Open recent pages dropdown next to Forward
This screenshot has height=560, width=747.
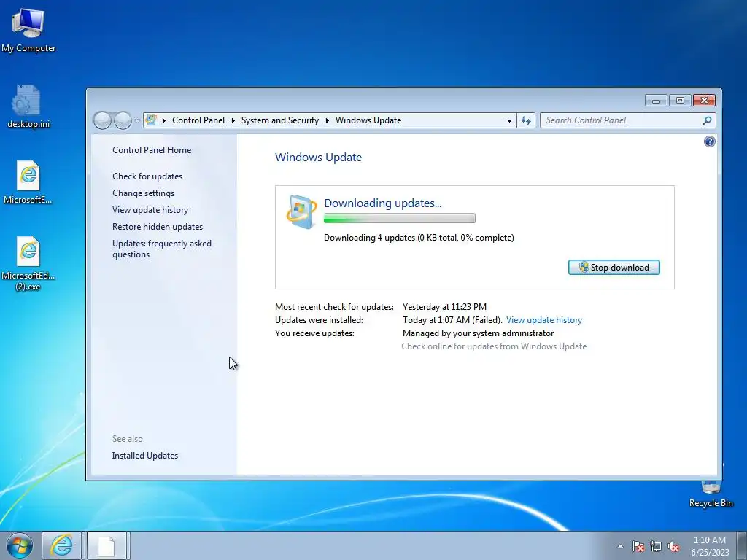137,120
